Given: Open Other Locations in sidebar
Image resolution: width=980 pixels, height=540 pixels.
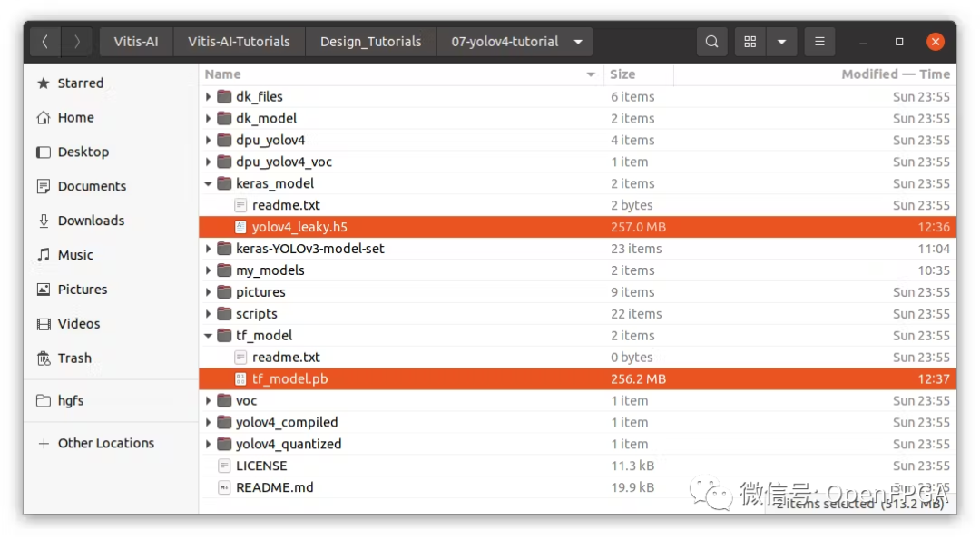Looking at the screenshot, I should tap(105, 444).
